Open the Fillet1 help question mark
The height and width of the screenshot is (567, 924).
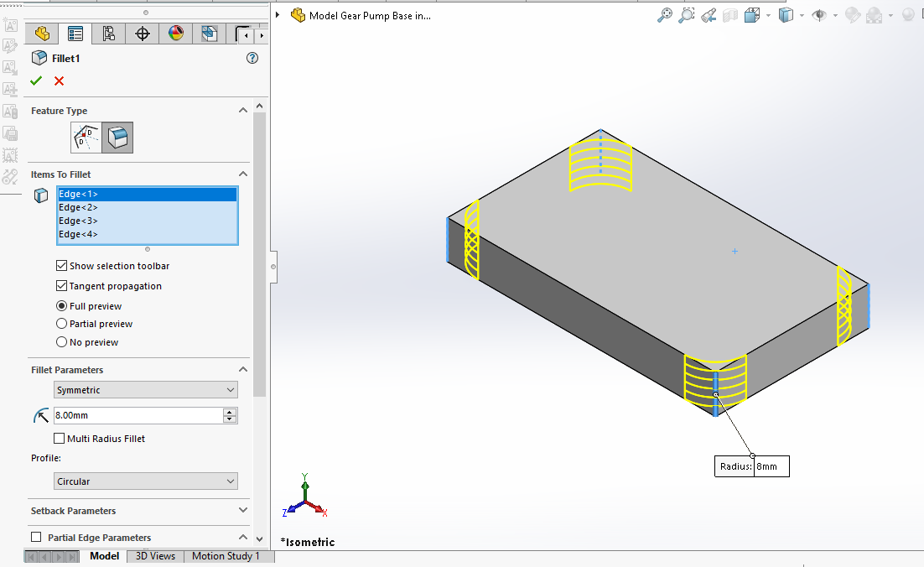pos(252,58)
